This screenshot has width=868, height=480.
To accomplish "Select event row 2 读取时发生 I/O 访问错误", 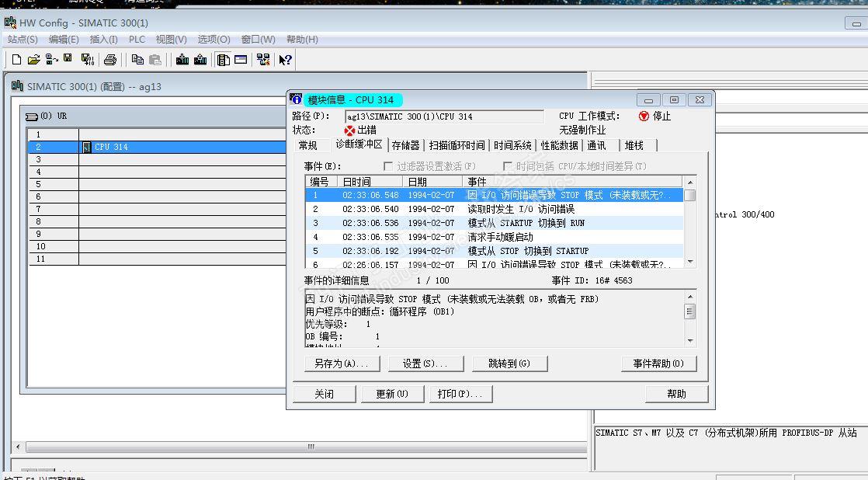I will pyautogui.click(x=495, y=209).
